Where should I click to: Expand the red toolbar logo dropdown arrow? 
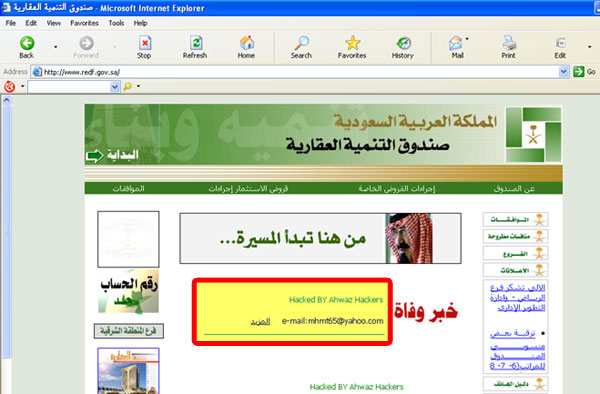click(x=23, y=86)
